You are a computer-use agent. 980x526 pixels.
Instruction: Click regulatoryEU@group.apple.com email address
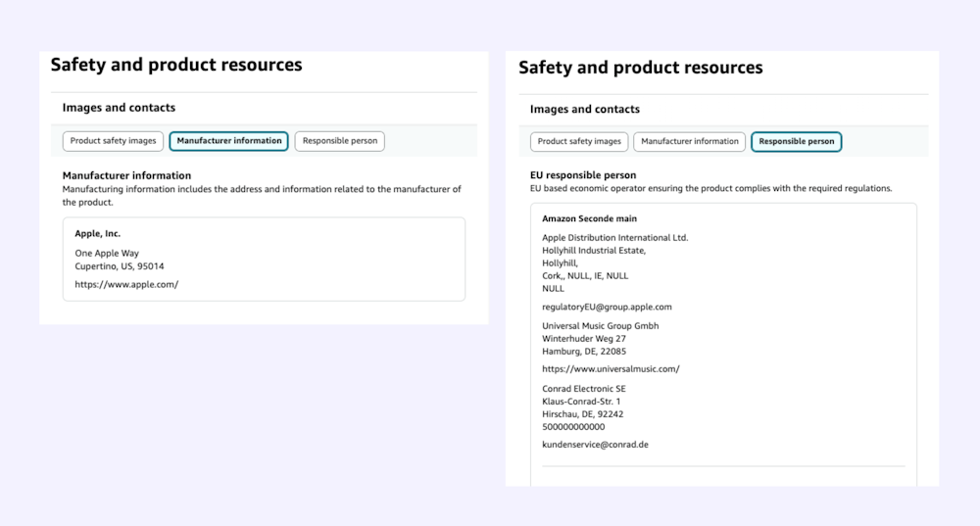click(607, 307)
